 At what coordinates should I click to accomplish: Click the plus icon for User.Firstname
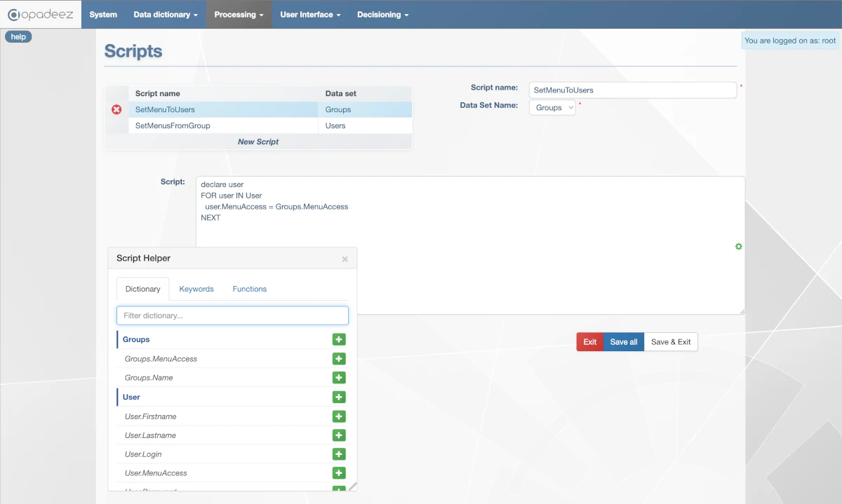tap(339, 416)
